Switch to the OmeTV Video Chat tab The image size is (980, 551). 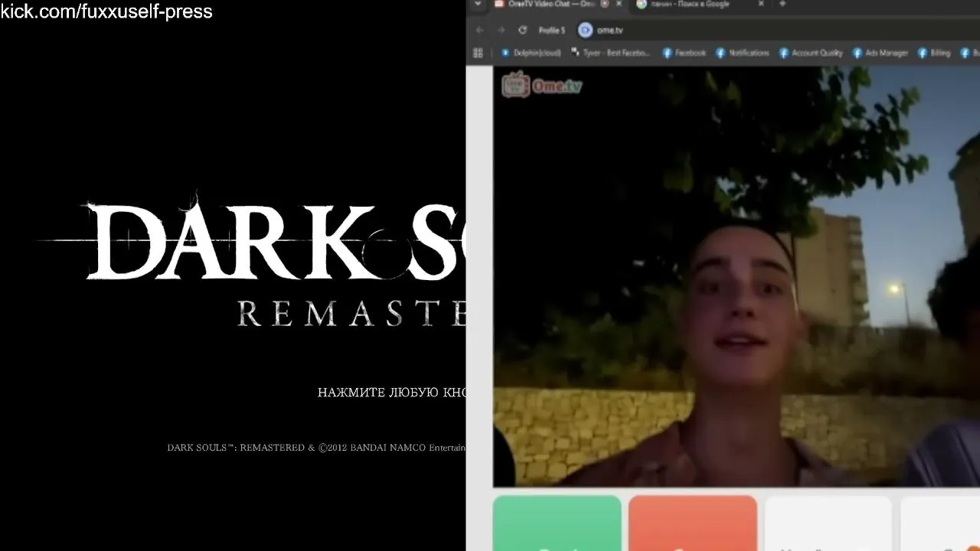click(x=557, y=5)
